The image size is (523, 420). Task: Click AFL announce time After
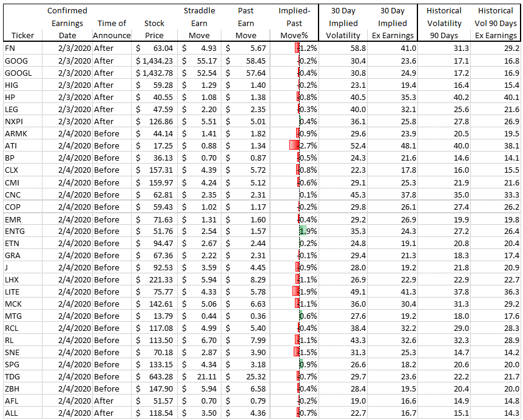112,401
